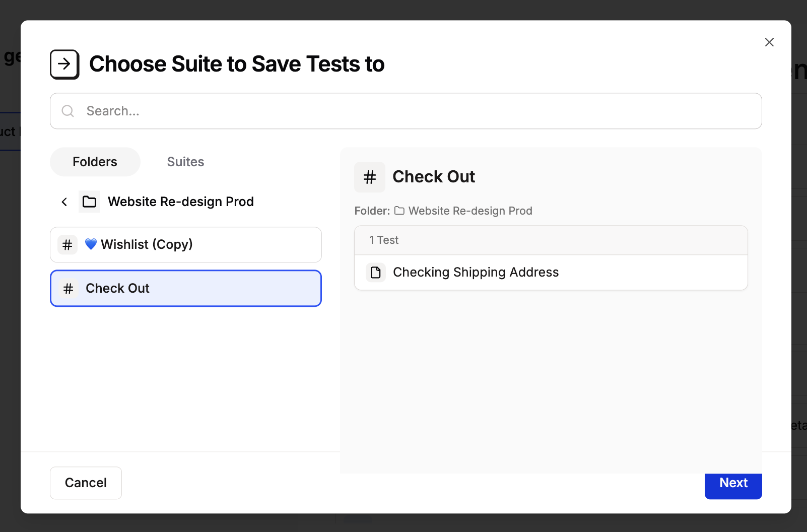The width and height of the screenshot is (807, 532).
Task: Click the blue heart emoji on Wishlist
Action: tap(91, 244)
